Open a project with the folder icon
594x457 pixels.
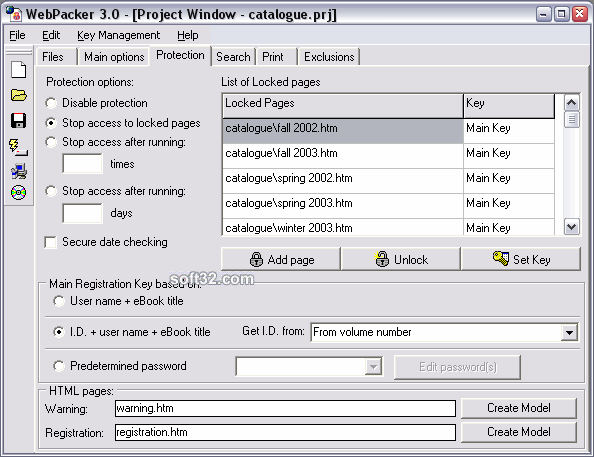pyautogui.click(x=19, y=95)
